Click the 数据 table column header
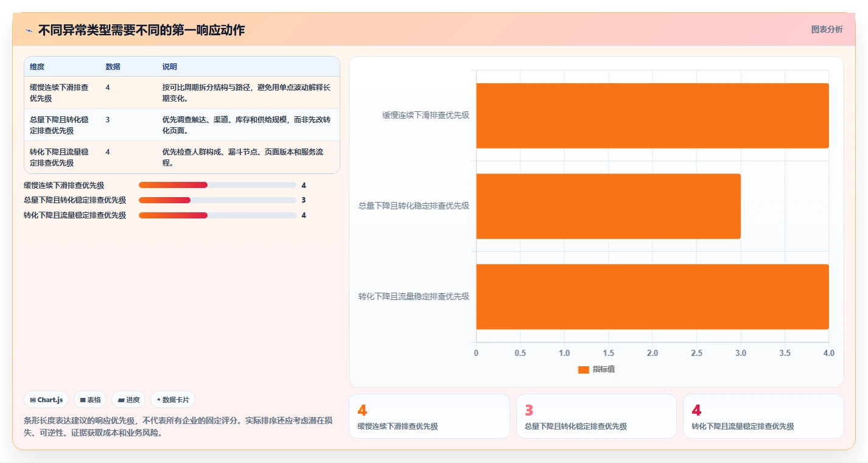Screen dimensions: 868x463 click(x=113, y=67)
